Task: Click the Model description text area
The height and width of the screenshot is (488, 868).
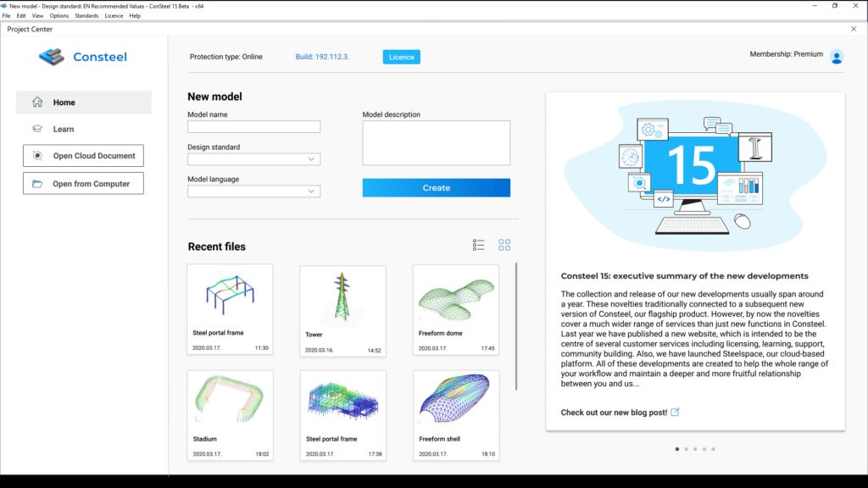Action: [x=437, y=142]
